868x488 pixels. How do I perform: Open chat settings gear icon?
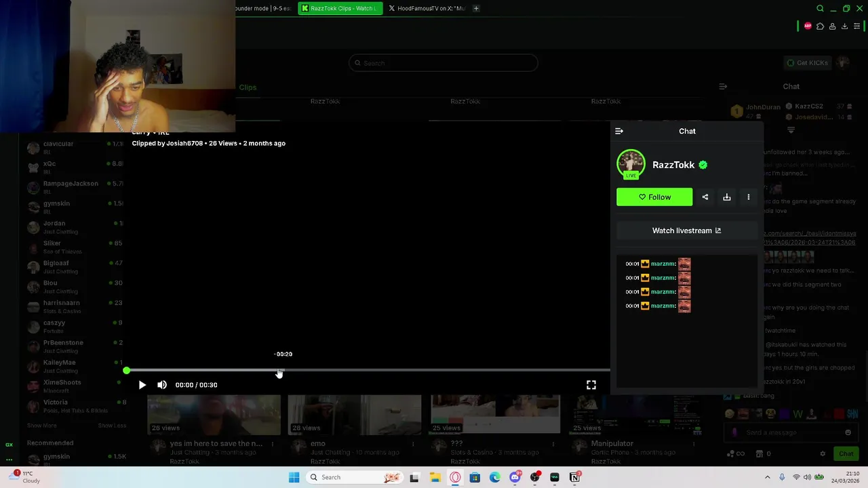(823, 453)
